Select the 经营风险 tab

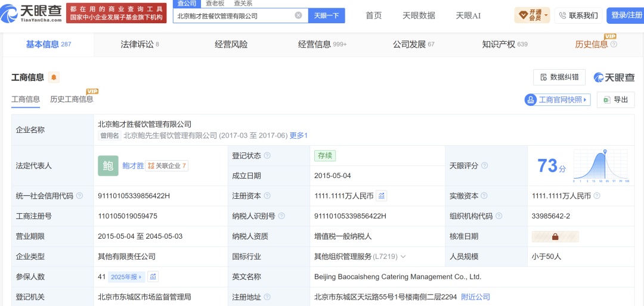(231, 44)
